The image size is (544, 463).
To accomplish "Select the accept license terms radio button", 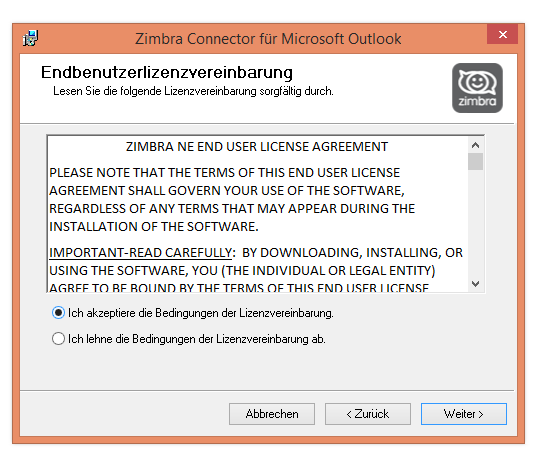I will 58,313.
